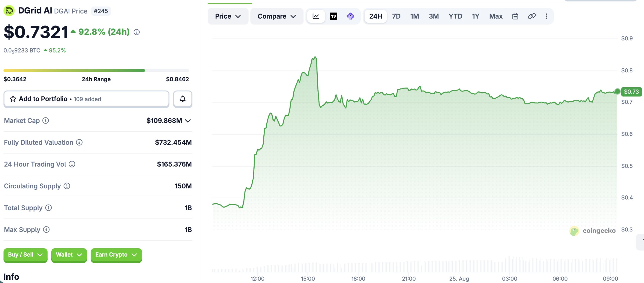Open the Buy / Sell dropdown

click(x=25, y=255)
